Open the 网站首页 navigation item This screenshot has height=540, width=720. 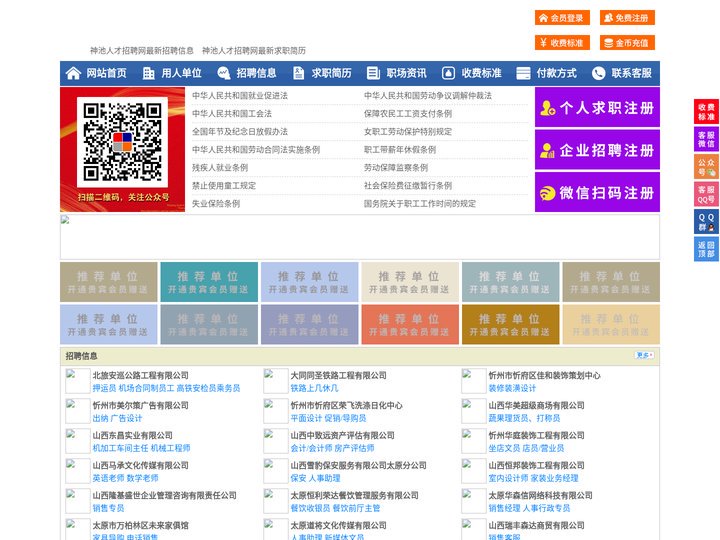[107, 73]
